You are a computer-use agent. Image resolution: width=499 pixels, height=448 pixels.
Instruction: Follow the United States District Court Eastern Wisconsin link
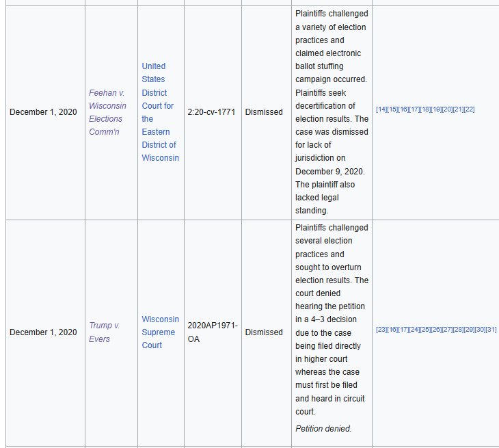161,112
